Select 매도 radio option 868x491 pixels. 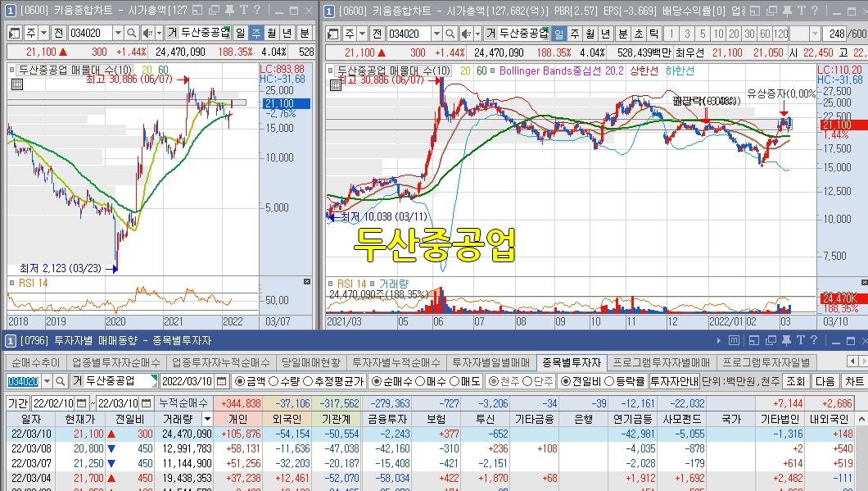click(x=466, y=381)
